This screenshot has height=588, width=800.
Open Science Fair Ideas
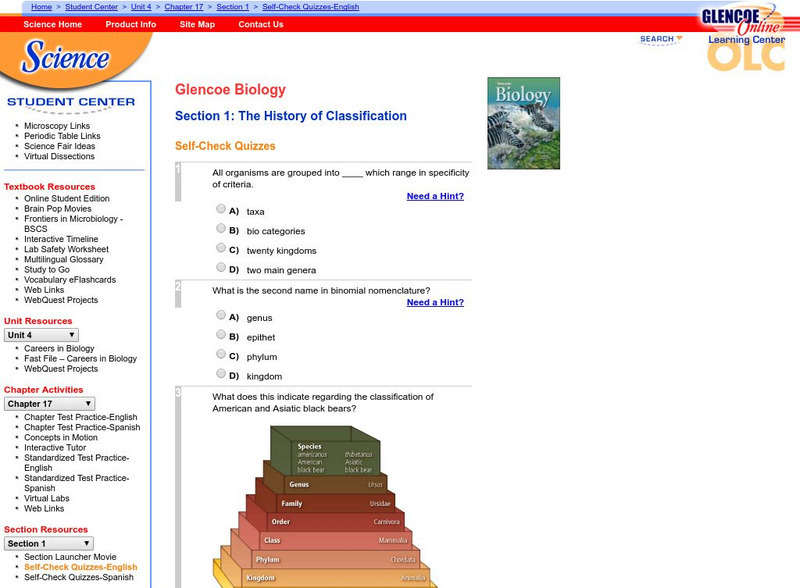(60, 146)
